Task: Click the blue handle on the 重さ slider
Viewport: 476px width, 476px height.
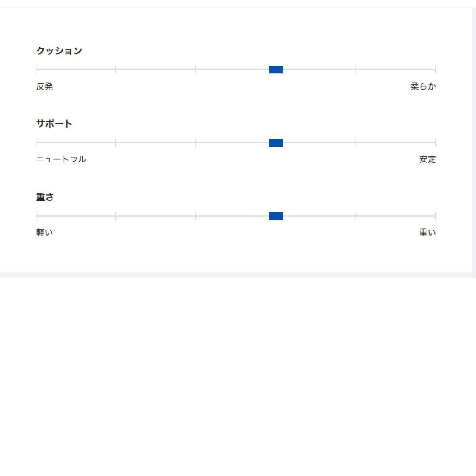Action: pyautogui.click(x=276, y=216)
